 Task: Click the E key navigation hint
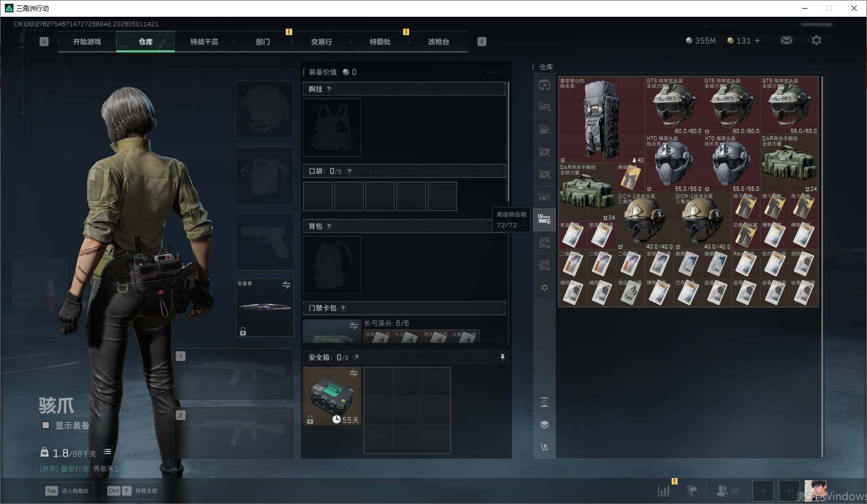point(482,42)
